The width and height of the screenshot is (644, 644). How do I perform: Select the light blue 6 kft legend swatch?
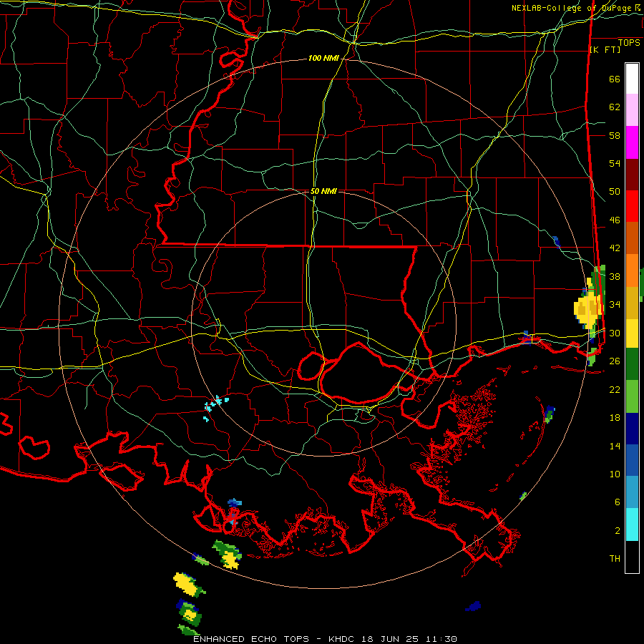point(632,492)
